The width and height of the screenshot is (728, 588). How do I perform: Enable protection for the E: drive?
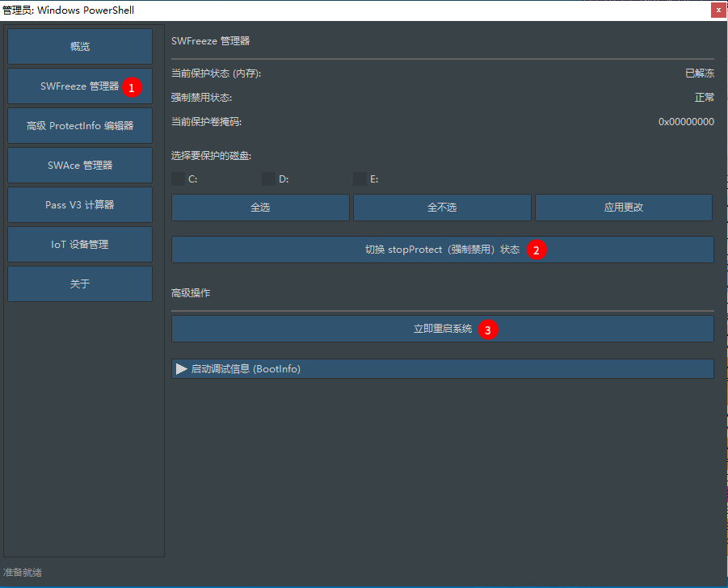360,179
